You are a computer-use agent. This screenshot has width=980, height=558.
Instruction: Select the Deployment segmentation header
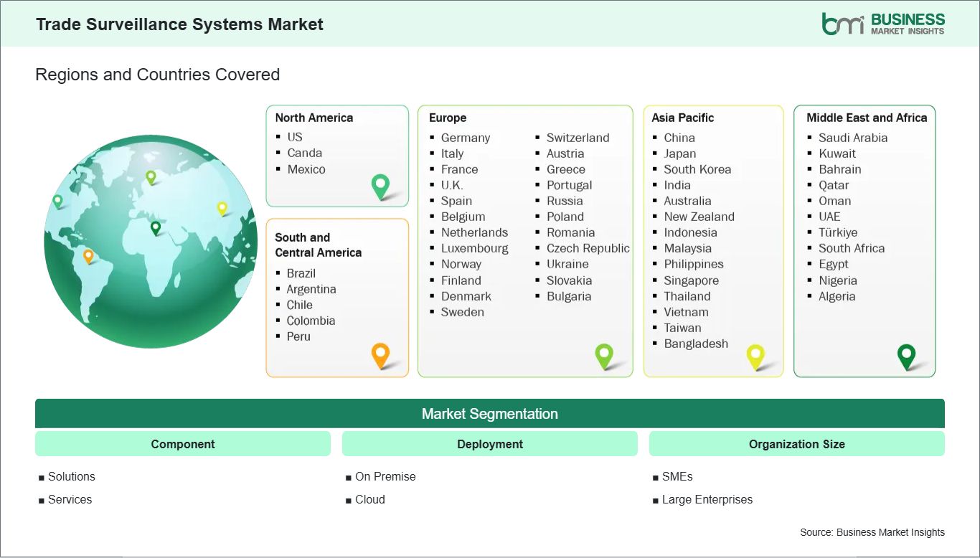(490, 444)
